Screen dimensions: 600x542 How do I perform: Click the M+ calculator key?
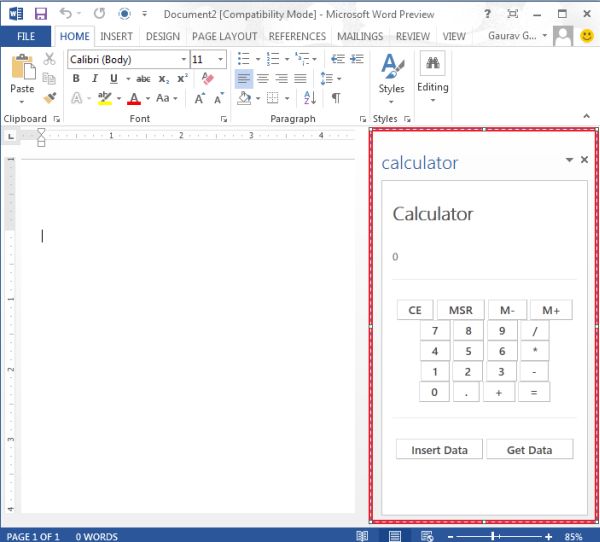(x=551, y=310)
